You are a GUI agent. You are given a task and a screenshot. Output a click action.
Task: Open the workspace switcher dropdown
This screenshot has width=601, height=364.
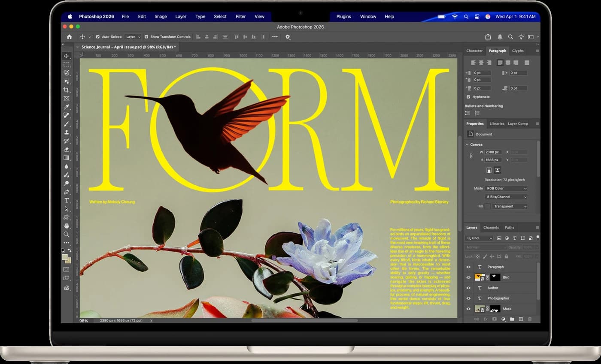(x=532, y=37)
